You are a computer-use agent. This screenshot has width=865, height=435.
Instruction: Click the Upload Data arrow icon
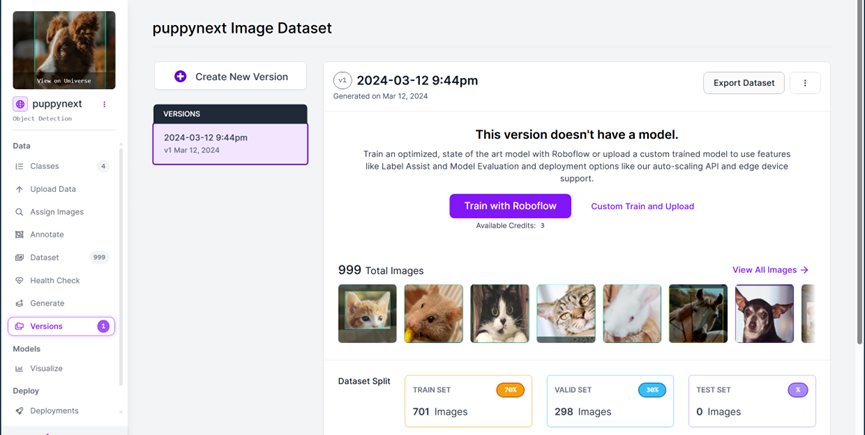tap(19, 189)
